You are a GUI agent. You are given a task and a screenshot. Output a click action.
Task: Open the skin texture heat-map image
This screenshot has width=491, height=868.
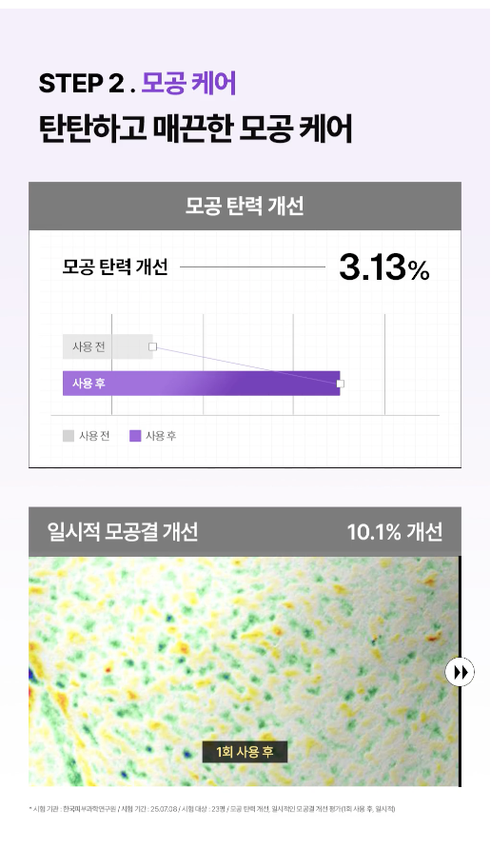tap(245, 671)
